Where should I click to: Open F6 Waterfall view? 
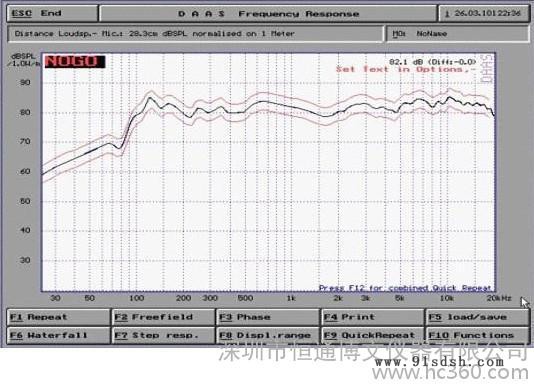coord(59,335)
